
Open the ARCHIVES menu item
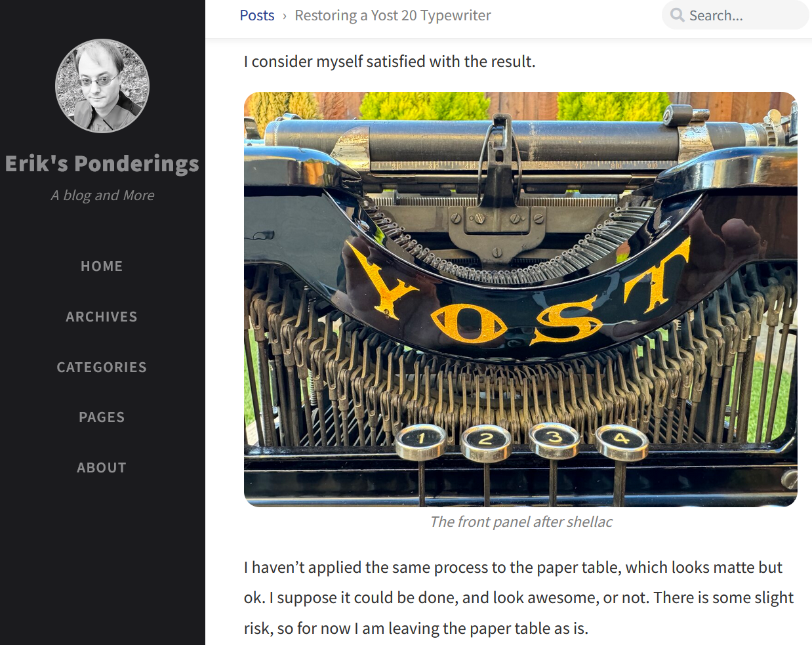pyautogui.click(x=102, y=317)
